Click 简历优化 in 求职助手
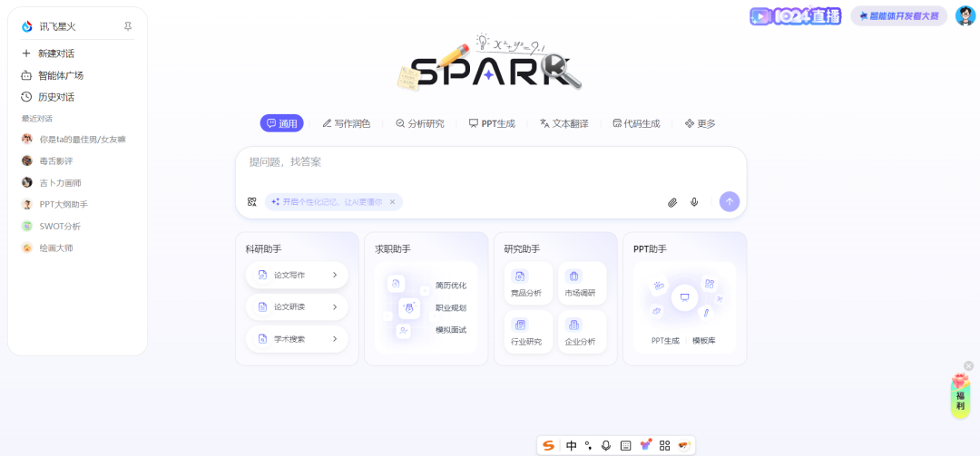Viewport: 980px width, 456px height. pyautogui.click(x=451, y=286)
